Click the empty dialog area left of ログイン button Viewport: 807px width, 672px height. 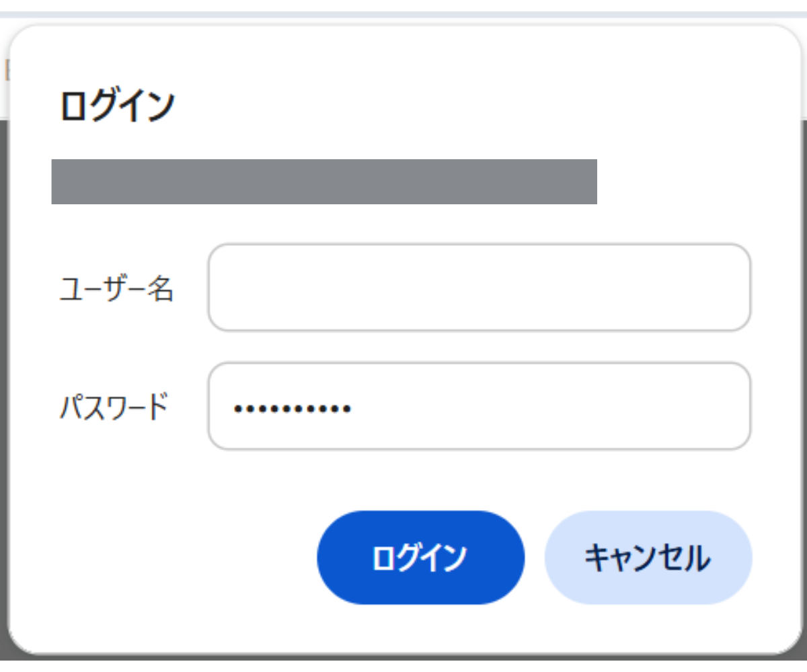168,558
